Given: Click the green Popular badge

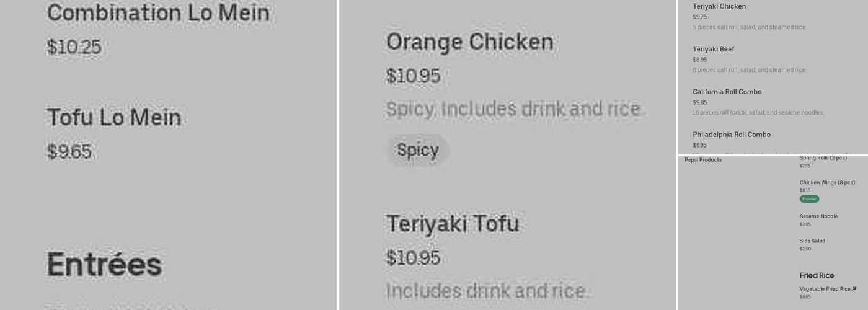Looking at the screenshot, I should click(809, 199).
